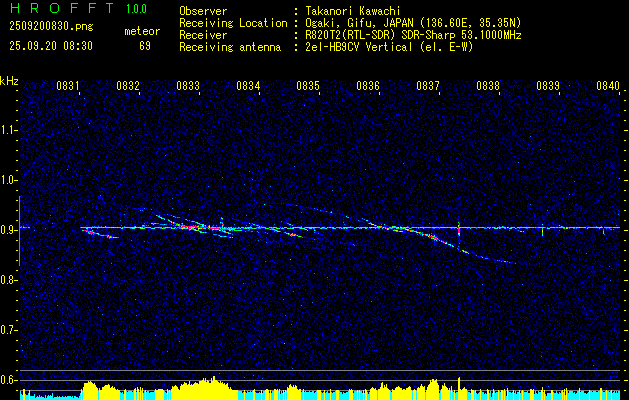Select the file name 2509200830.png
Image resolution: width=629 pixels, height=400 pixels.
[x=51, y=27]
